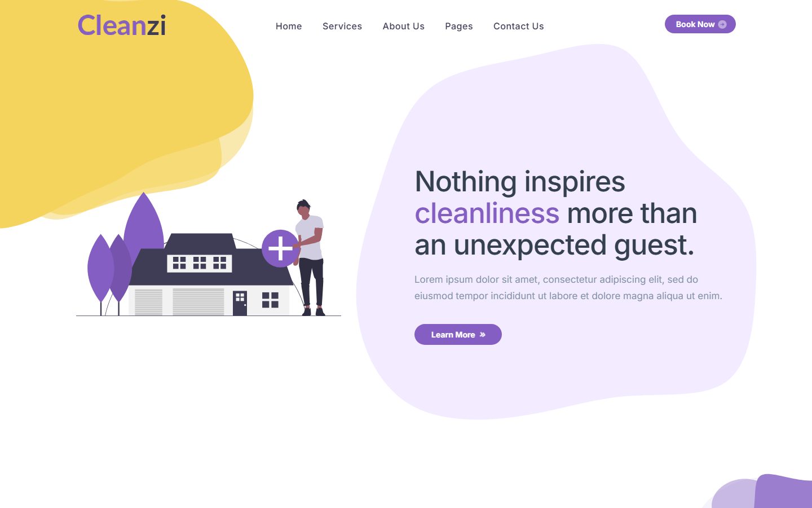Click the tall purple tree illustration

(x=144, y=226)
